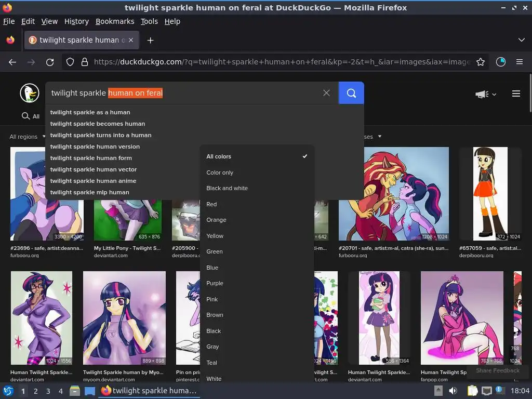Open the Tools menu

pyautogui.click(x=149, y=21)
